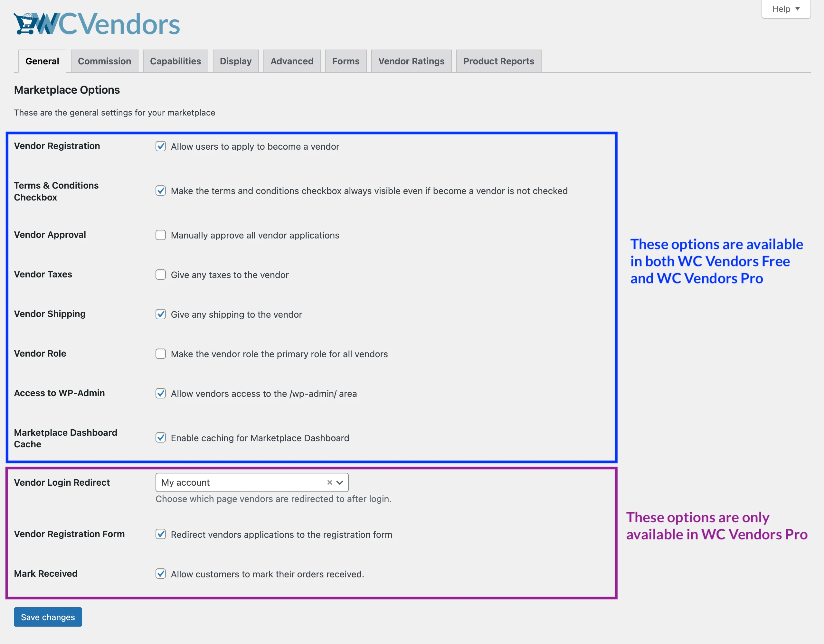Switch to the Forms tab
Viewport: 824px width, 644px height.
coord(346,61)
